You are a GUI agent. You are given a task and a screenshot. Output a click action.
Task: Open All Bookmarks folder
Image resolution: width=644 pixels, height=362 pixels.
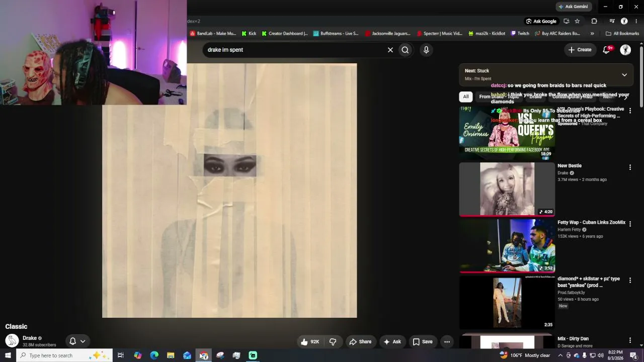coord(622,34)
